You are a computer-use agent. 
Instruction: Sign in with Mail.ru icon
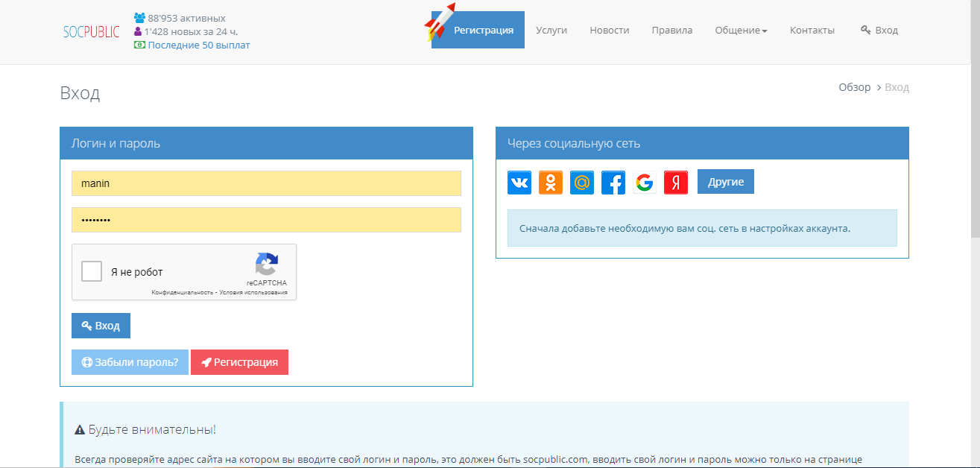(x=582, y=183)
